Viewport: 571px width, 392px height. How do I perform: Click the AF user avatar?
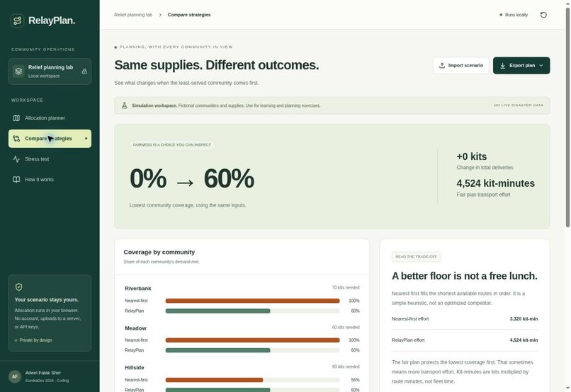tap(15, 376)
